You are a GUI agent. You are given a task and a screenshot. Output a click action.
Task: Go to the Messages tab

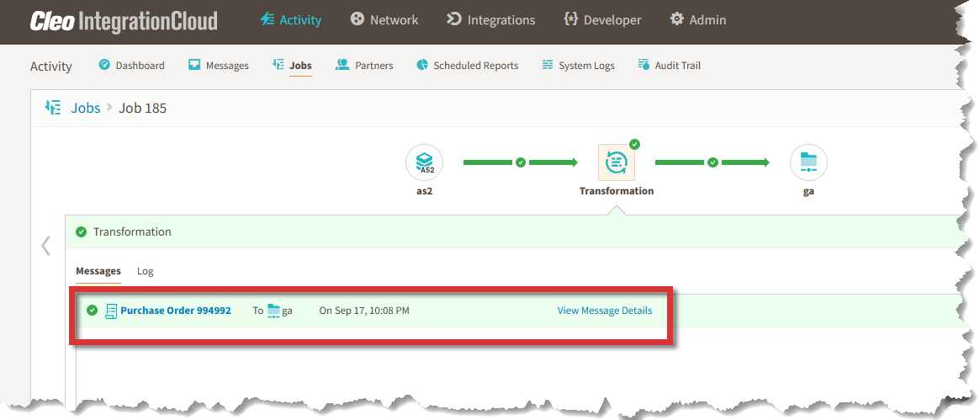point(218,65)
